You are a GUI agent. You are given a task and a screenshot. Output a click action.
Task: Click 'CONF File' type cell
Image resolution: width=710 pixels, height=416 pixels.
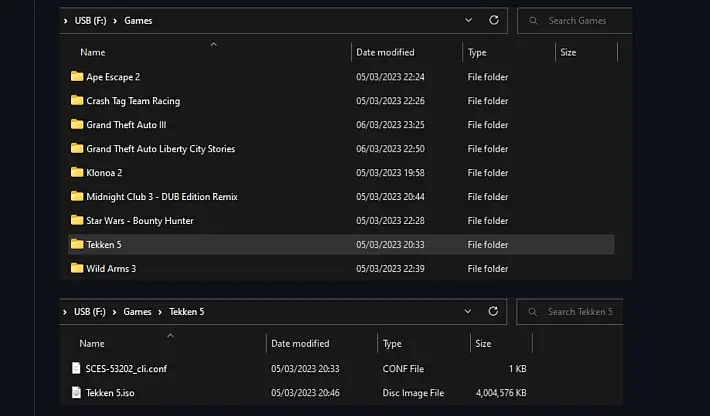[403, 368]
